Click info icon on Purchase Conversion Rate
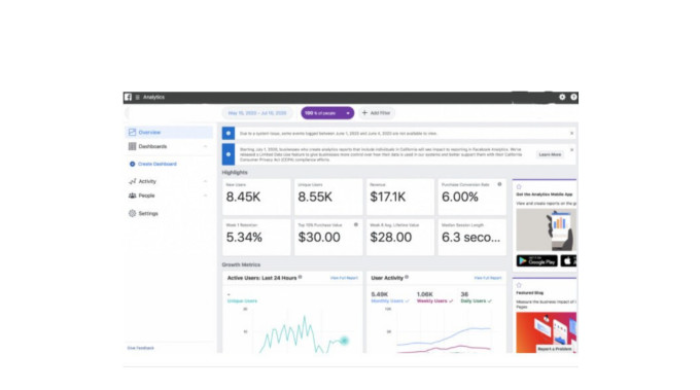This screenshot has width=700, height=390. click(x=500, y=184)
